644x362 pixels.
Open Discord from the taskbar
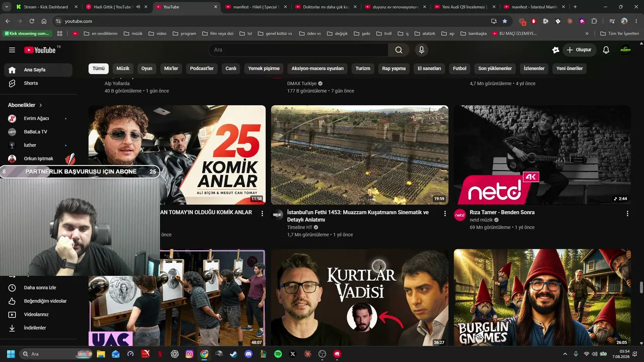249,354
